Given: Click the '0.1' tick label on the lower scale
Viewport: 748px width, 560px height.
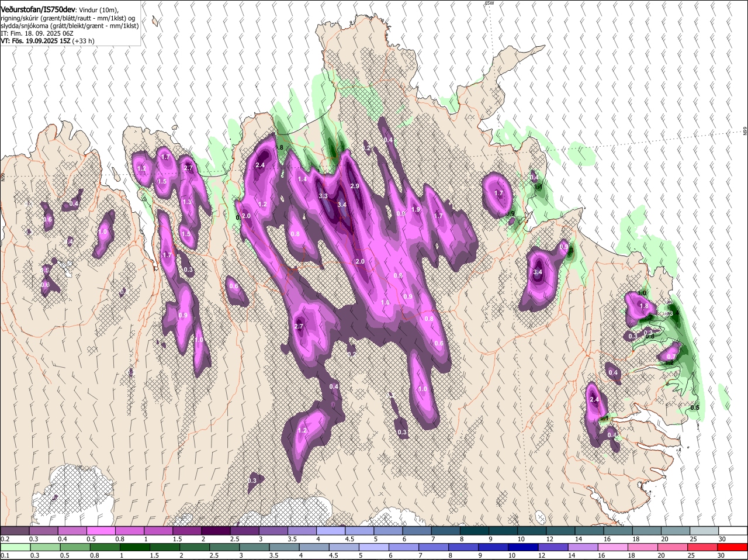Looking at the screenshot, I should pyautogui.click(x=5, y=555).
